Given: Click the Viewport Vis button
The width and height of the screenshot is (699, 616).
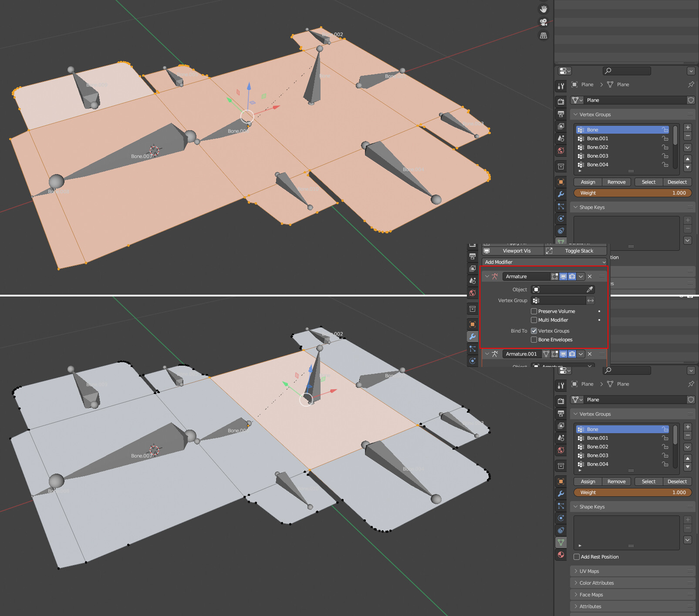Looking at the screenshot, I should [x=513, y=251].
